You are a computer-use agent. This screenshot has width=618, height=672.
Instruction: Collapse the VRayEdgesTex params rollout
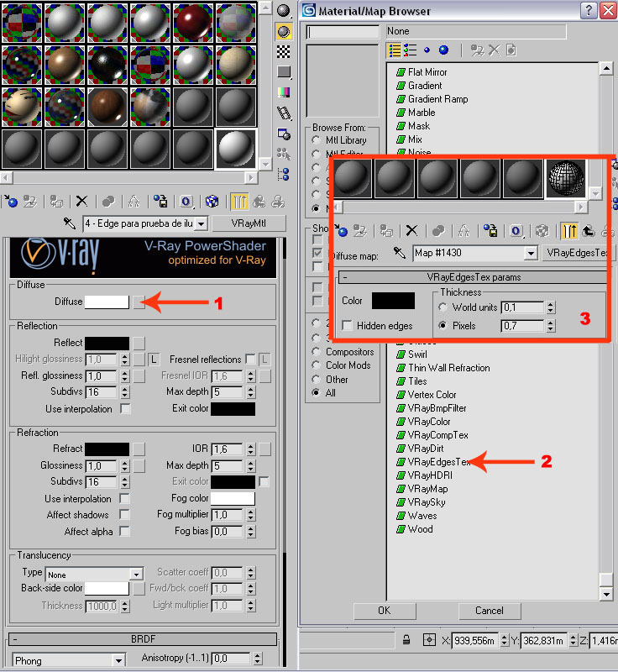473,277
